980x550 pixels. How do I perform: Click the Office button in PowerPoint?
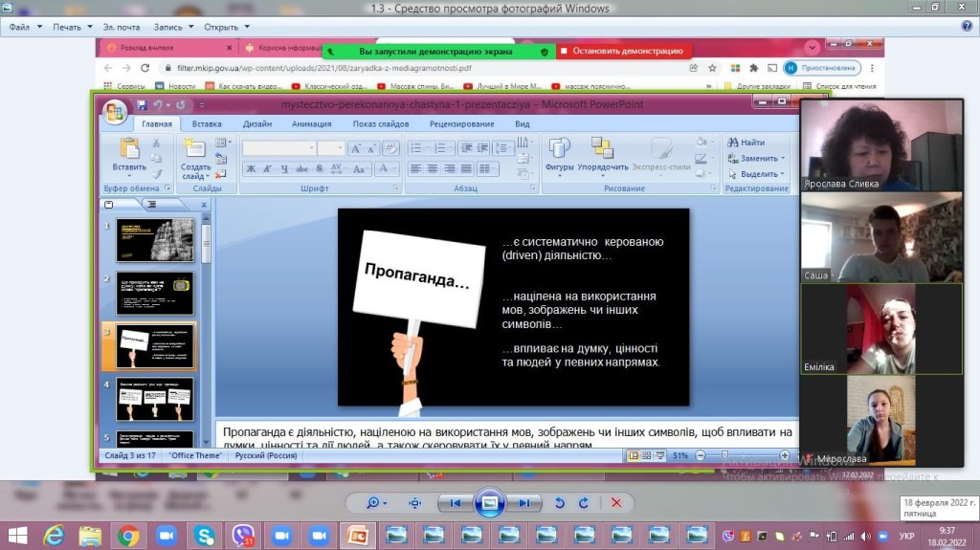point(115,111)
